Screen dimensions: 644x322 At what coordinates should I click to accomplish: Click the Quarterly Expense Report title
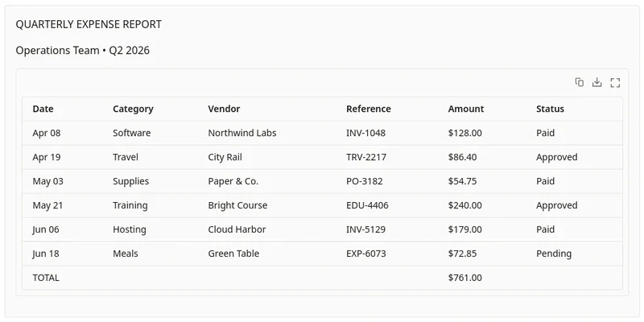(x=89, y=24)
